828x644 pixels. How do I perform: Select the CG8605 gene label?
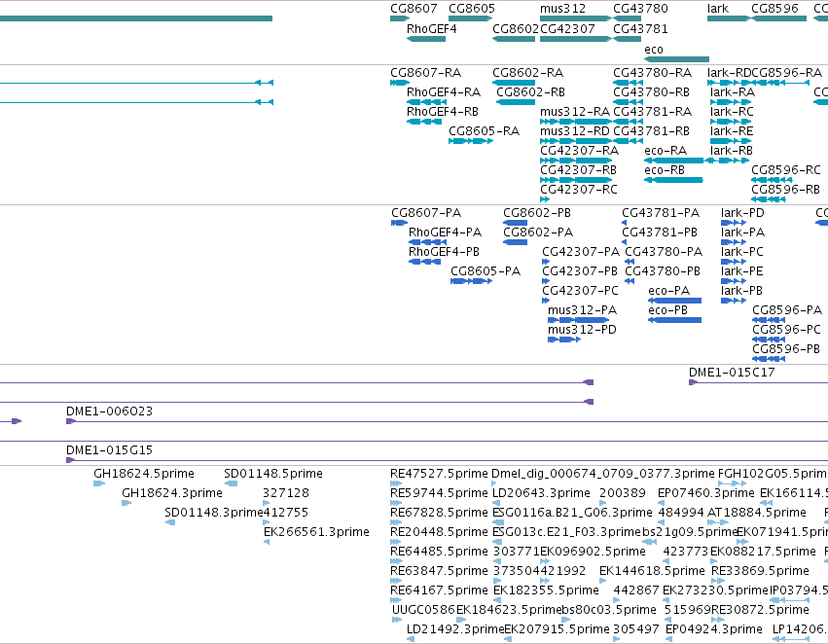click(x=472, y=9)
